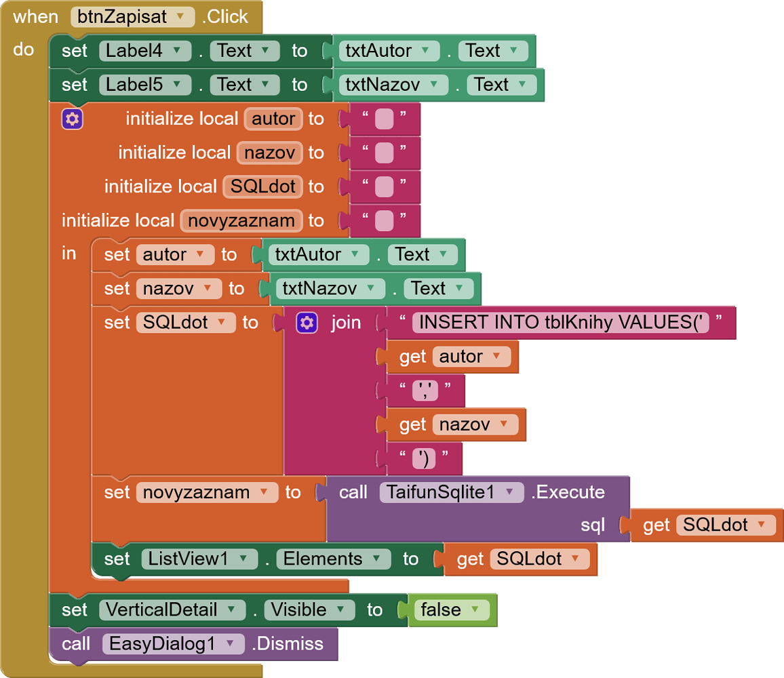The height and width of the screenshot is (678, 784).
Task: Open the mutator gear on the join block
Action: coord(307,322)
